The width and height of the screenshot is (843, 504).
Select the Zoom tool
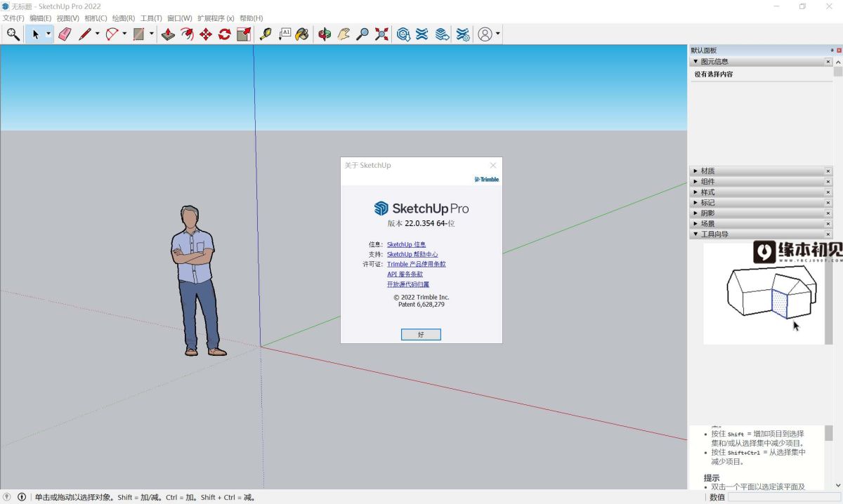362,34
